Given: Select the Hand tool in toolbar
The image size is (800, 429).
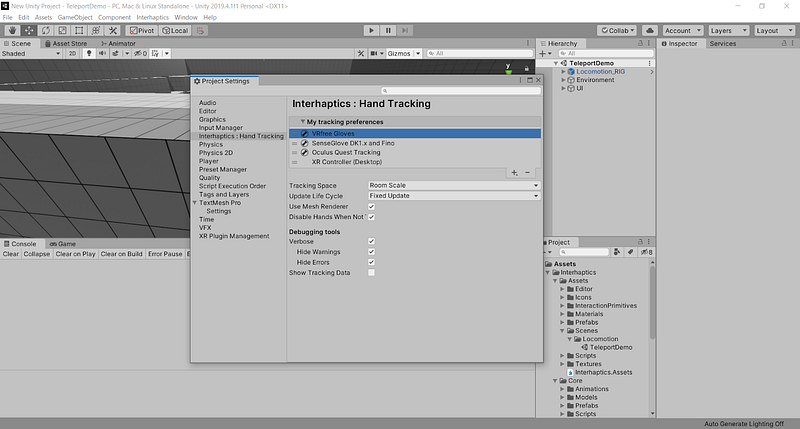Looking at the screenshot, I should pos(12,31).
